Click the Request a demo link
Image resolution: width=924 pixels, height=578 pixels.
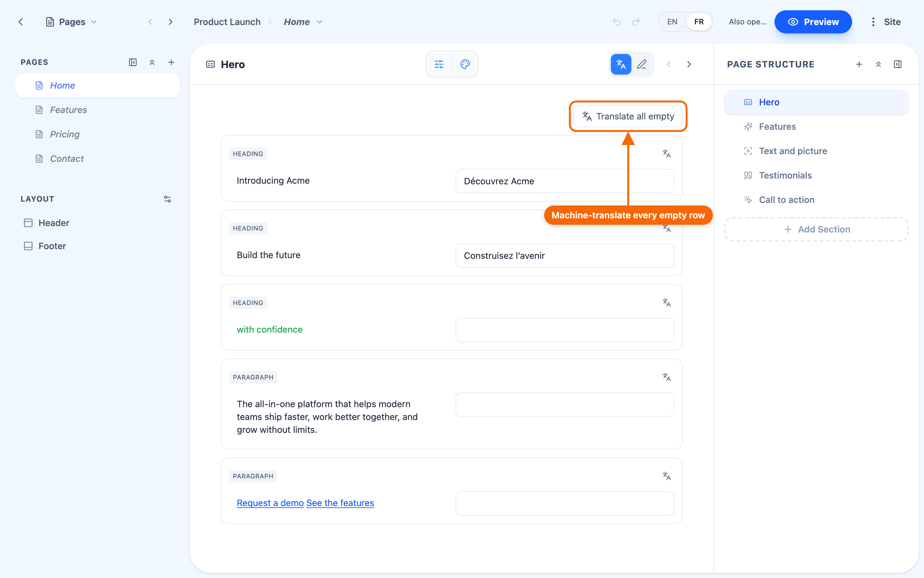(270, 503)
